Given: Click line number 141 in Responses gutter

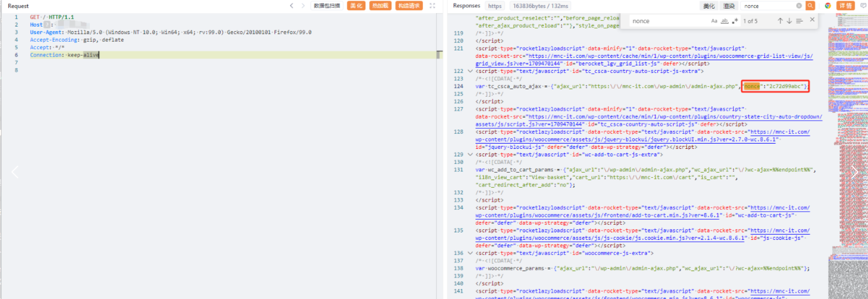Looking at the screenshot, I should coord(459,291).
